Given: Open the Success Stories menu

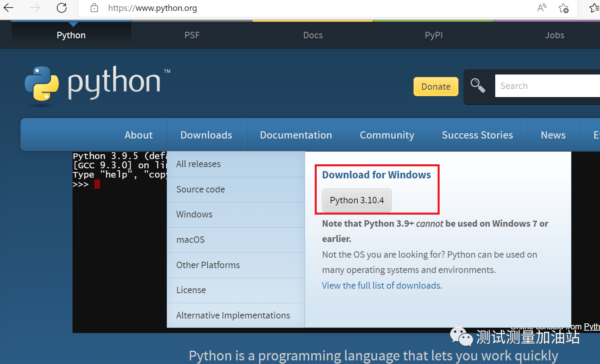Looking at the screenshot, I should click(x=478, y=135).
